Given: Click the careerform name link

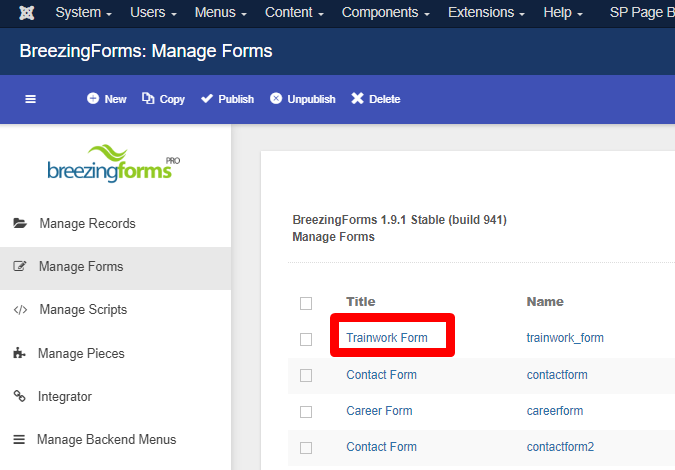Looking at the screenshot, I should pos(555,411).
